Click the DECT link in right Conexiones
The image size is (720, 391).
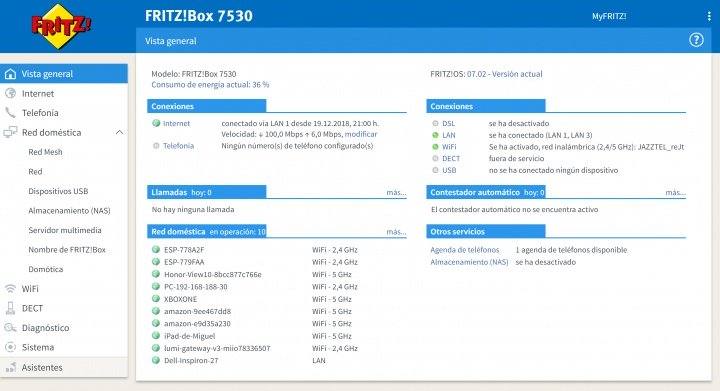[x=451, y=158]
